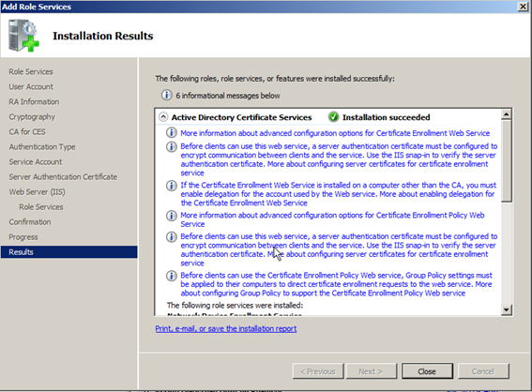This screenshot has width=532, height=392.
Task: Open link about Group Policy settings for enrollment policy
Action: (x=336, y=284)
